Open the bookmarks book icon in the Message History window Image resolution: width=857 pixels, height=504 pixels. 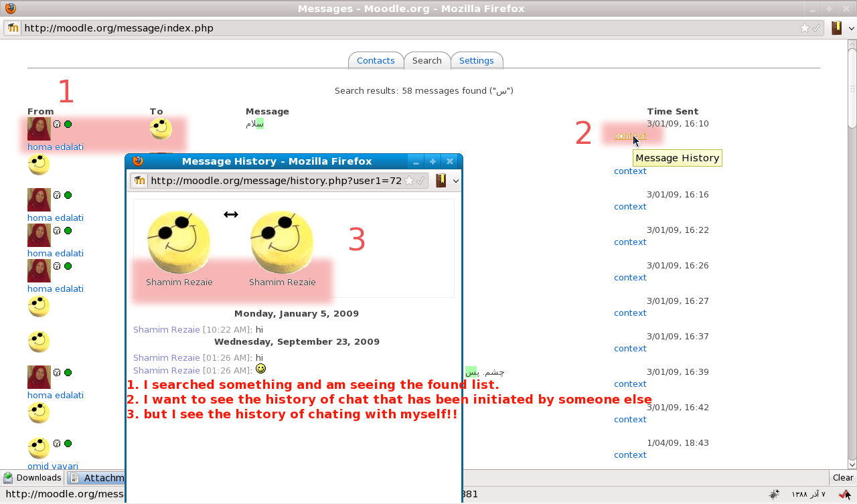point(441,181)
